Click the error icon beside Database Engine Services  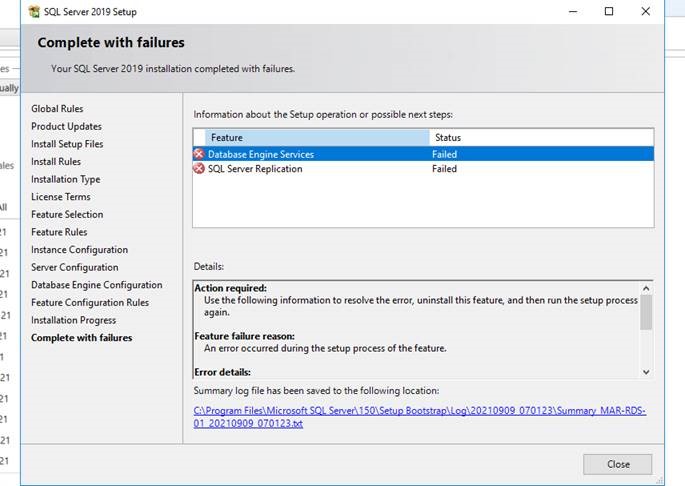tap(199, 154)
